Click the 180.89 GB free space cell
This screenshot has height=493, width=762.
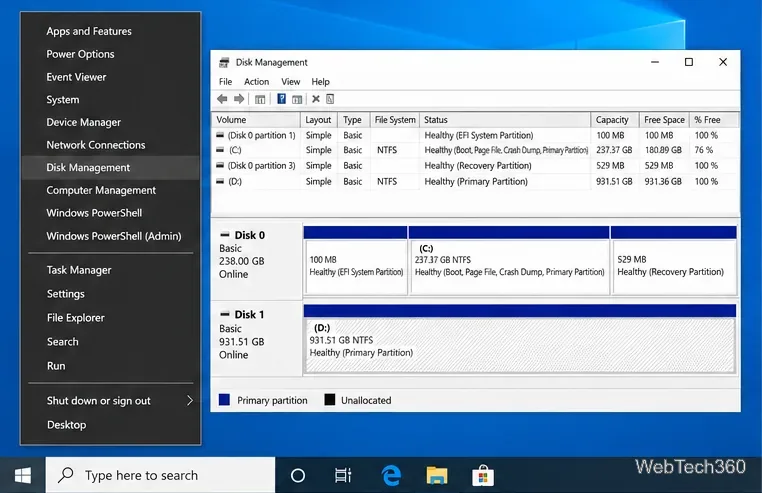(x=663, y=150)
